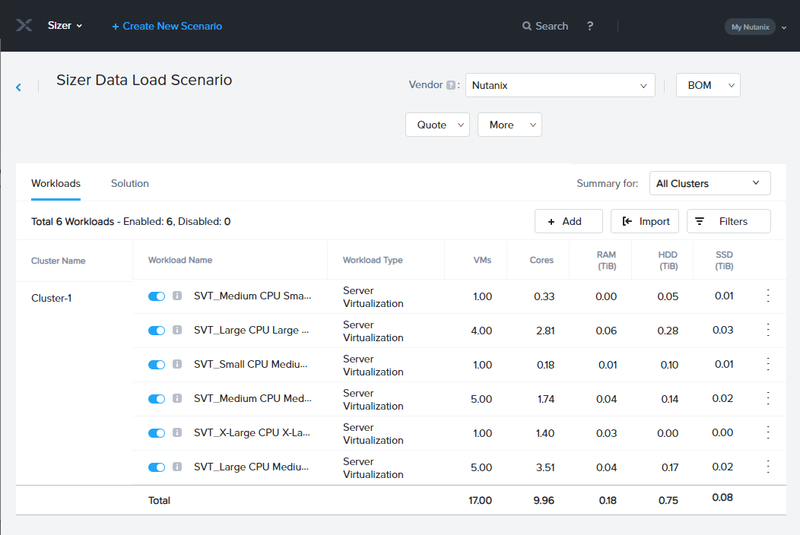Click total VMs value 17.00
800x535 pixels.
(x=480, y=501)
